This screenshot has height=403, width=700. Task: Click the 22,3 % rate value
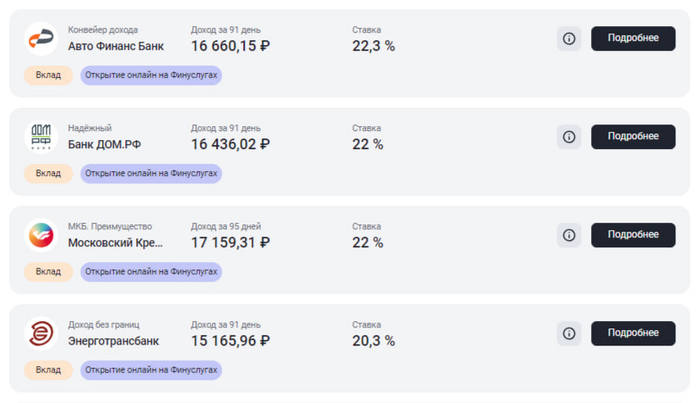click(374, 46)
